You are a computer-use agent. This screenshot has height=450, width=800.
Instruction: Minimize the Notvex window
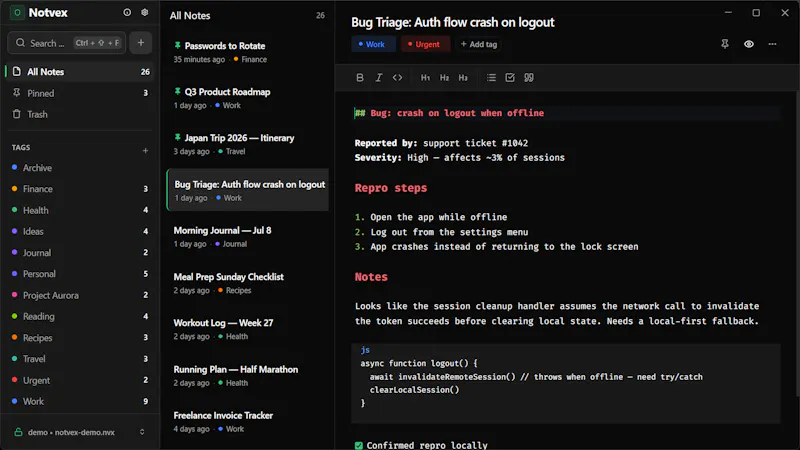pos(728,12)
